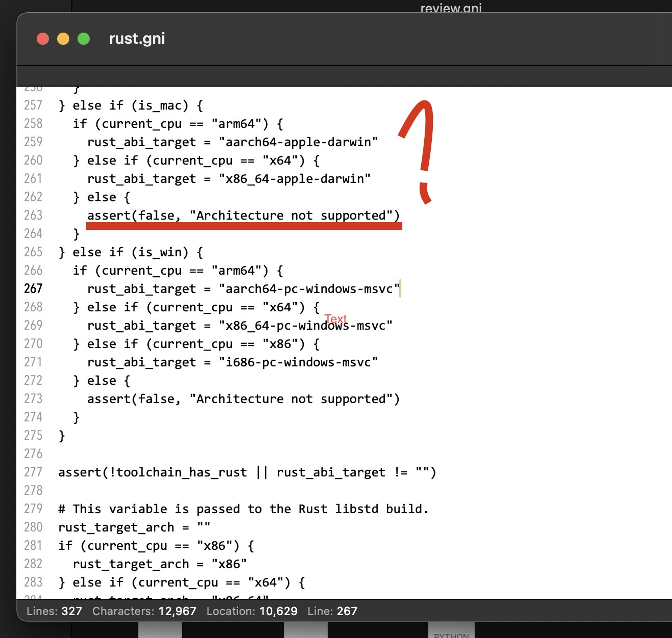Place cursor in the aarch64-apple-darwin string

tap(298, 142)
